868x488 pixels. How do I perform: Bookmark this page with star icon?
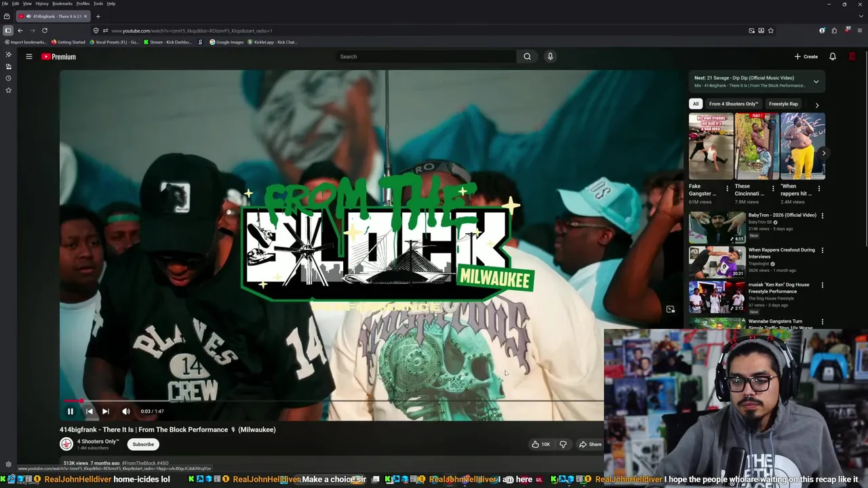[x=771, y=30]
